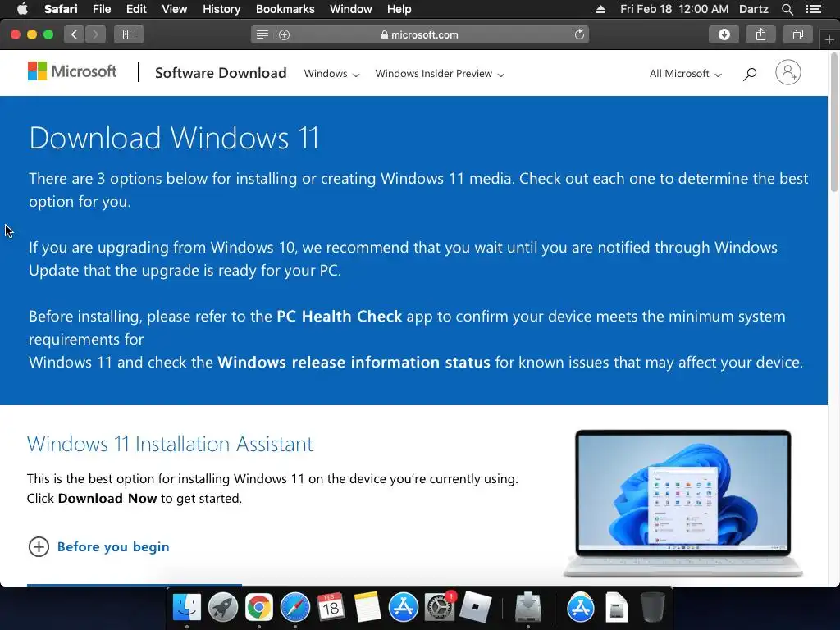This screenshot has height=630, width=840.
Task: Open the Window menu
Action: 351,9
